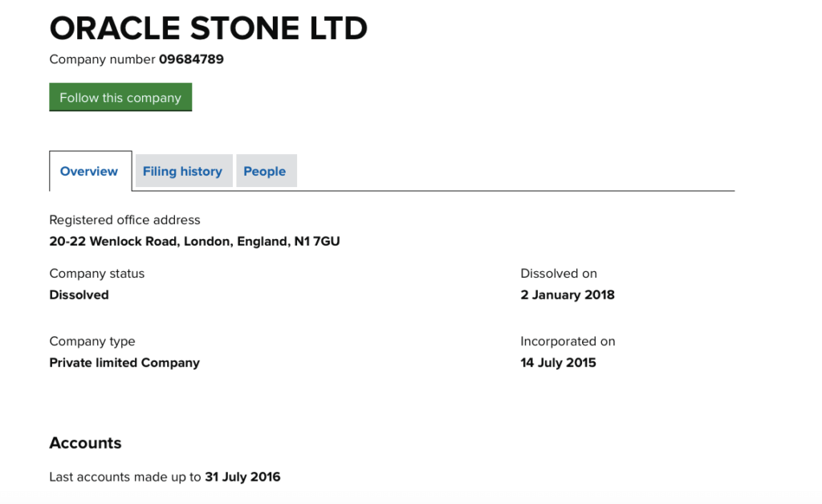Click the 14 July 2015 date
Image resolution: width=822 pixels, height=504 pixels.
(x=558, y=363)
